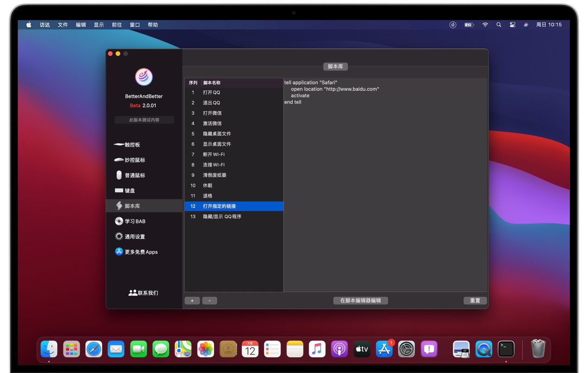Switch to the 脚本库 tab

(335, 66)
